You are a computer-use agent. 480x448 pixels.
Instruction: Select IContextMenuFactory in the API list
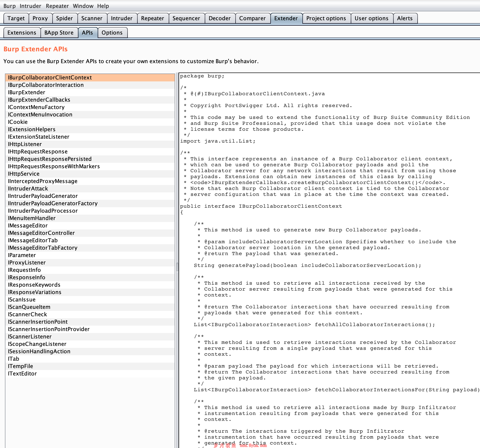(90, 107)
